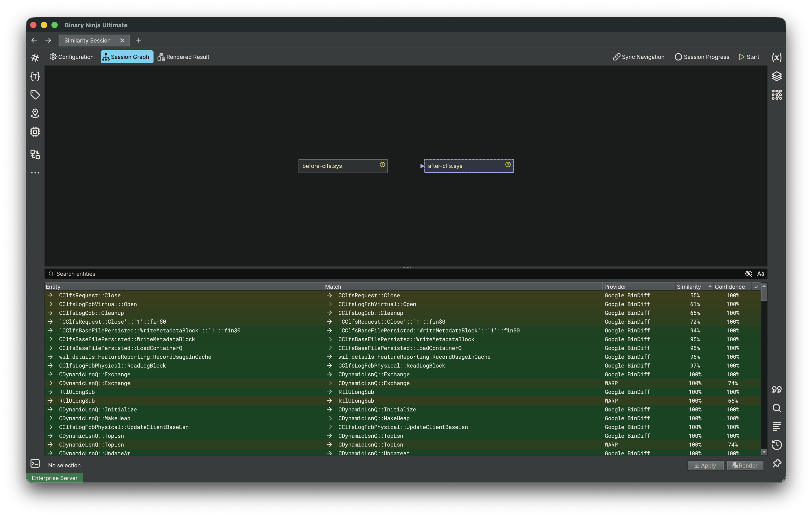This screenshot has height=517, width=812.
Task: Switch to Session Graph view
Action: point(127,57)
